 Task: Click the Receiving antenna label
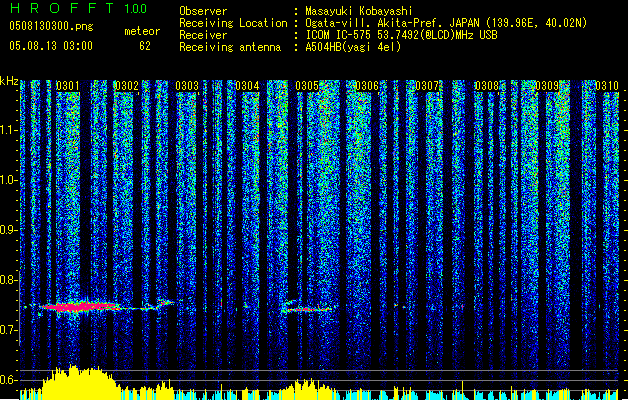point(230,47)
